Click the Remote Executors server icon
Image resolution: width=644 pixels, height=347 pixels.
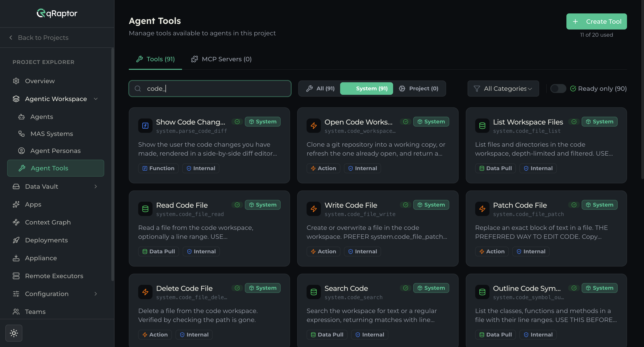(16, 276)
